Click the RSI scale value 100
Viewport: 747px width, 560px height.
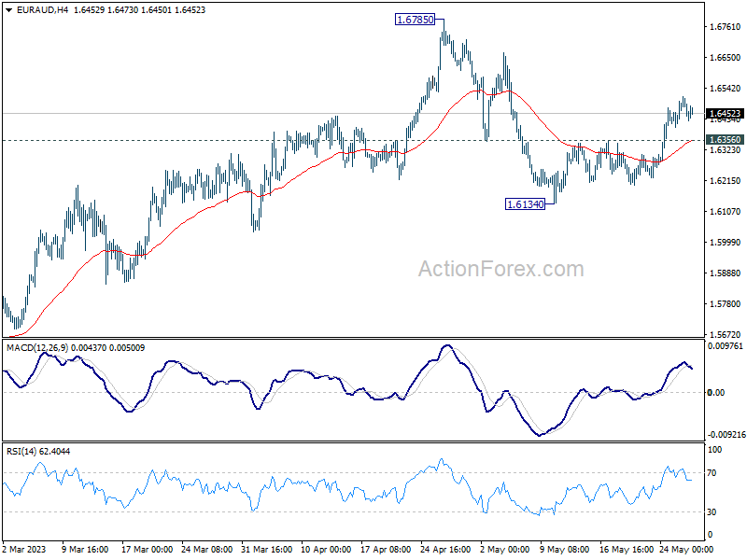(x=714, y=450)
